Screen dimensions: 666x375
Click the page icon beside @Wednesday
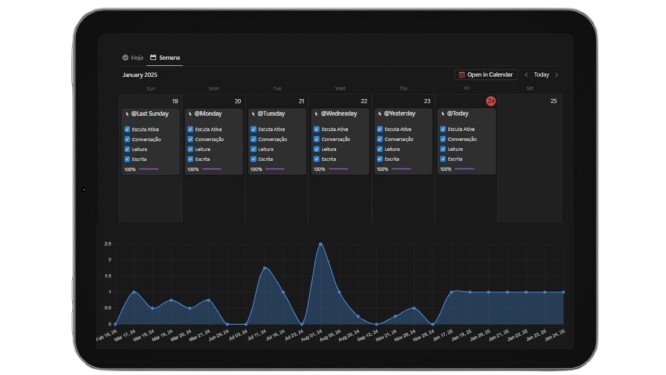pyautogui.click(x=316, y=114)
